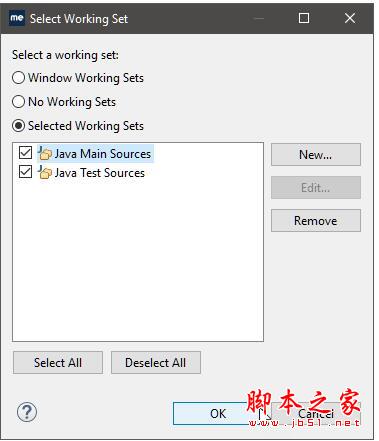The height and width of the screenshot is (441, 379).
Task: Create a working set with New... button
Action: tap(316, 155)
